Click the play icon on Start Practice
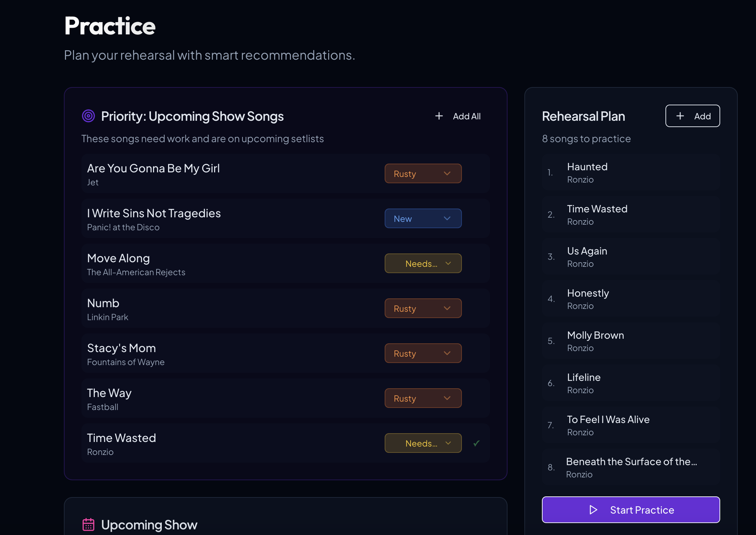The height and width of the screenshot is (535, 756). click(593, 510)
